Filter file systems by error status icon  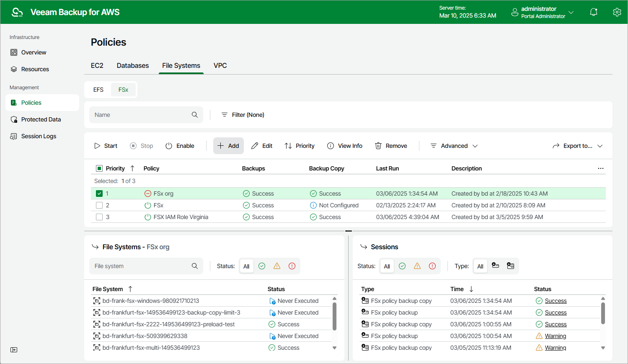tap(292, 266)
